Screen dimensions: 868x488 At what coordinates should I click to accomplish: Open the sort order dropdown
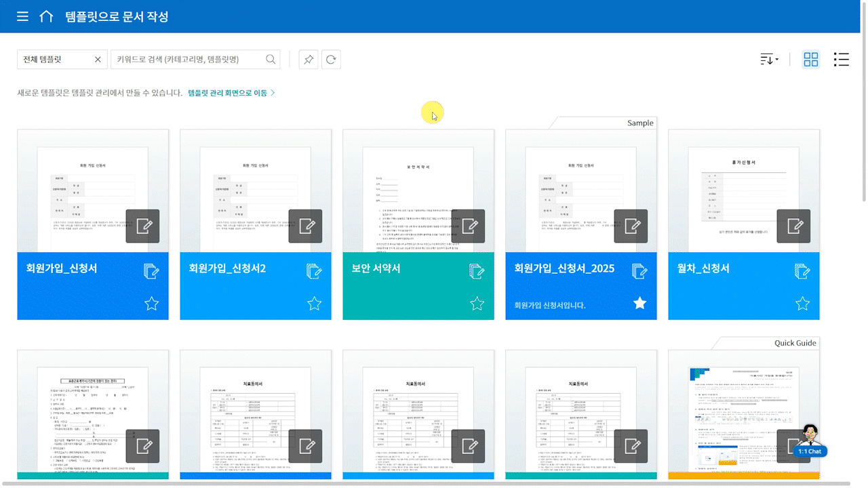pos(769,60)
